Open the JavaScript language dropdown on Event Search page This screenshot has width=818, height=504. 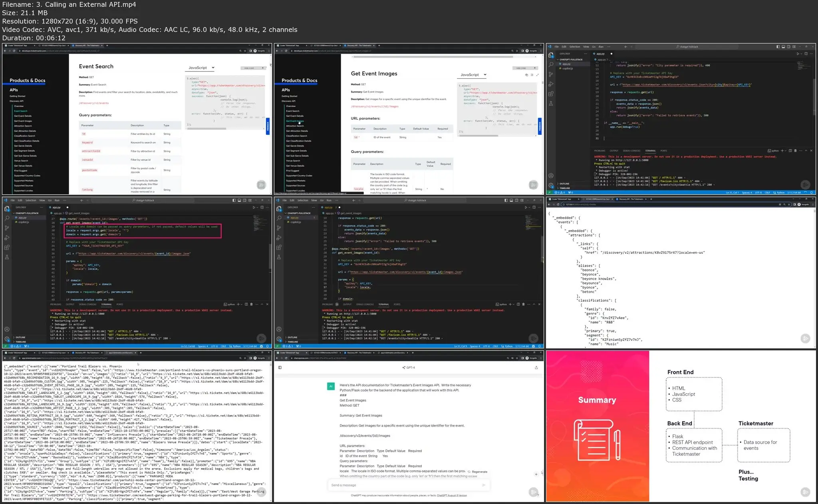point(201,67)
